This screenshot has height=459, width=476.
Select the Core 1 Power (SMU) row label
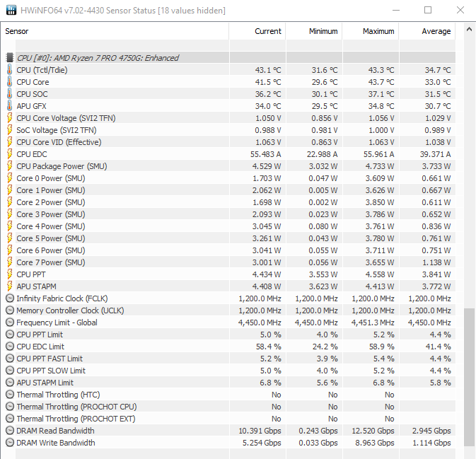pyautogui.click(x=51, y=190)
